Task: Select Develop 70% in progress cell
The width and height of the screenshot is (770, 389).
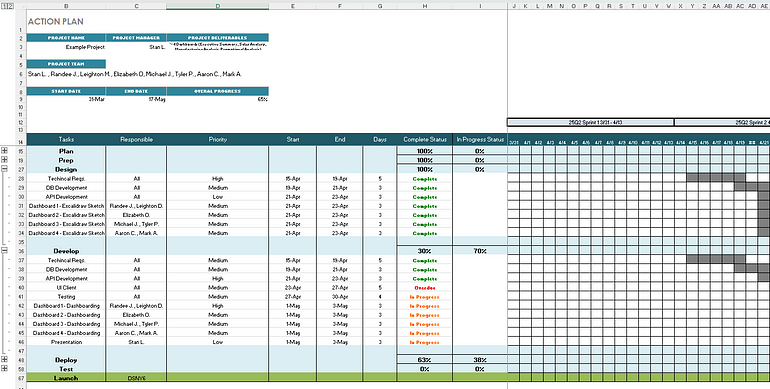Action: (480, 251)
